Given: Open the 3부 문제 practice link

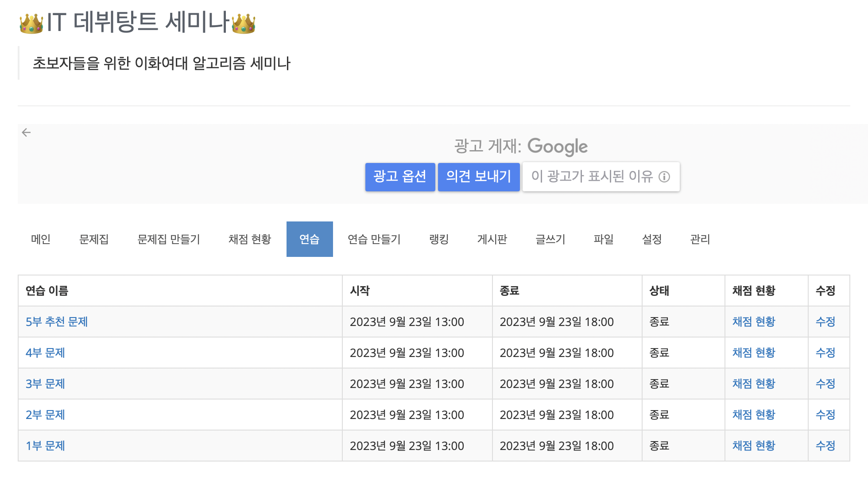Looking at the screenshot, I should point(45,384).
